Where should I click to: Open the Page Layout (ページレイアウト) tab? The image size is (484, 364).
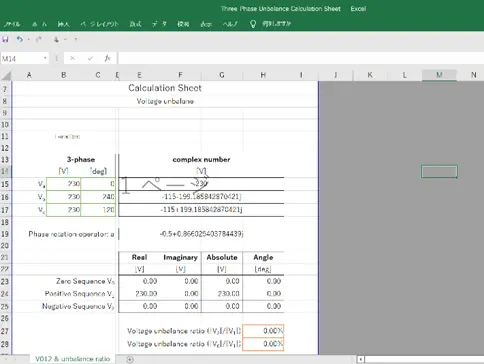(x=99, y=24)
